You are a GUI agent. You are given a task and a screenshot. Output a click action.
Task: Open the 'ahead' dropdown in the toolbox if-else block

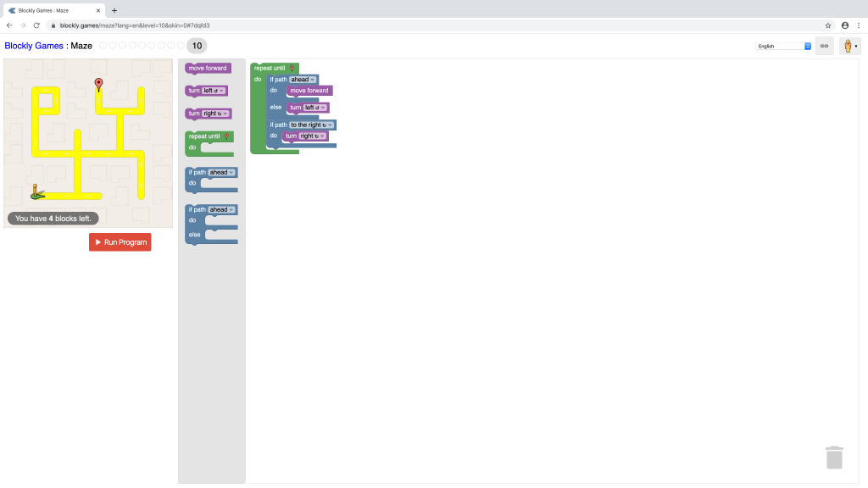(x=222, y=209)
